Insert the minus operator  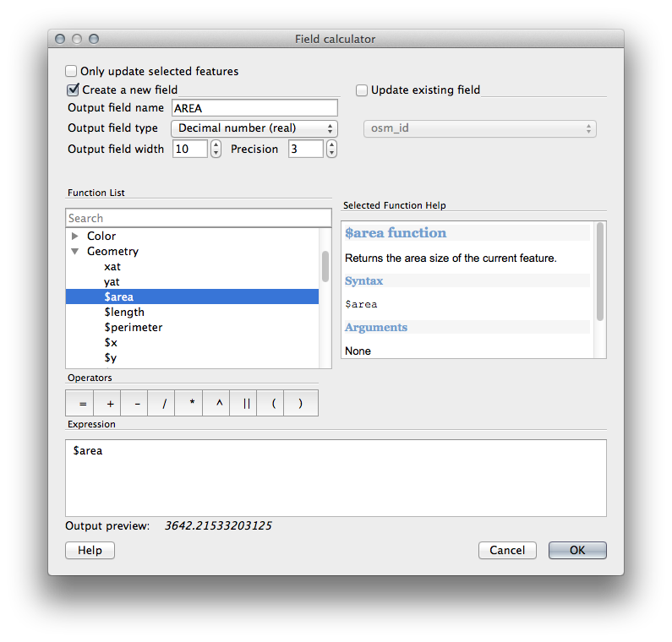137,404
